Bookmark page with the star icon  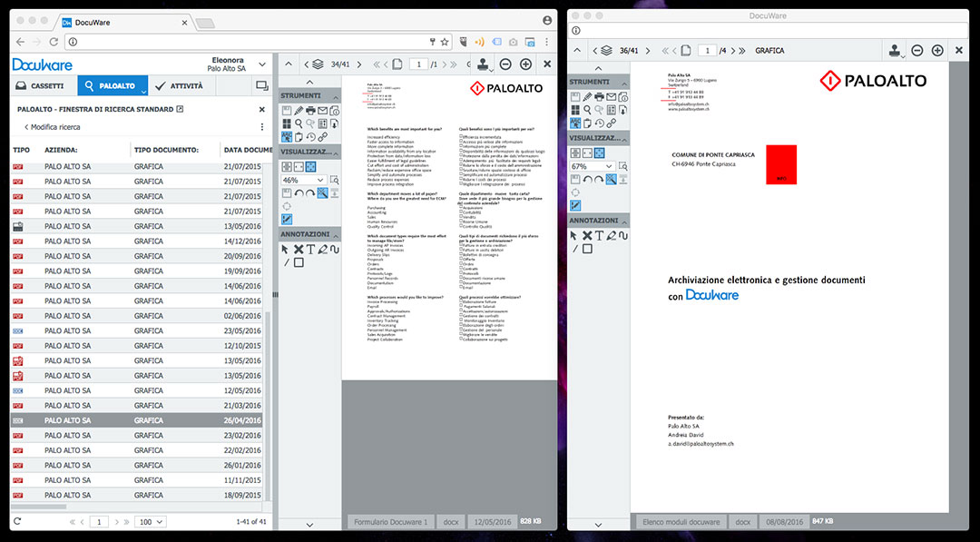(x=445, y=42)
